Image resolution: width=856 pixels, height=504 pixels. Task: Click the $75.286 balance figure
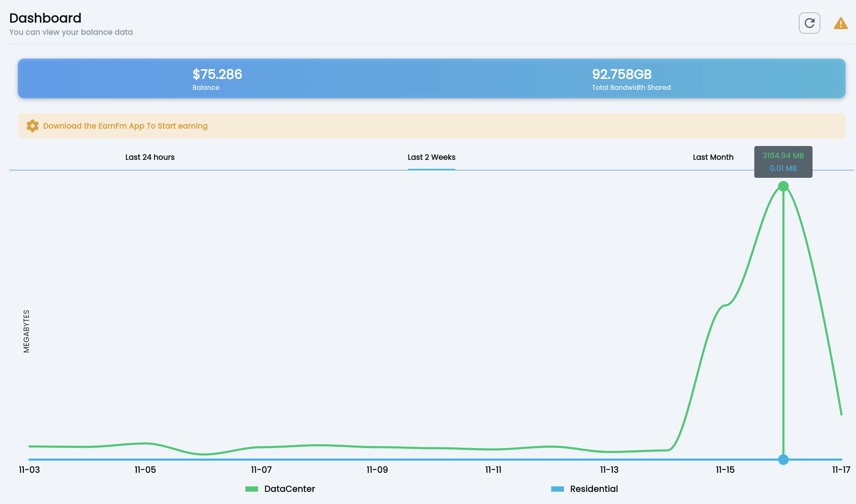pos(217,74)
